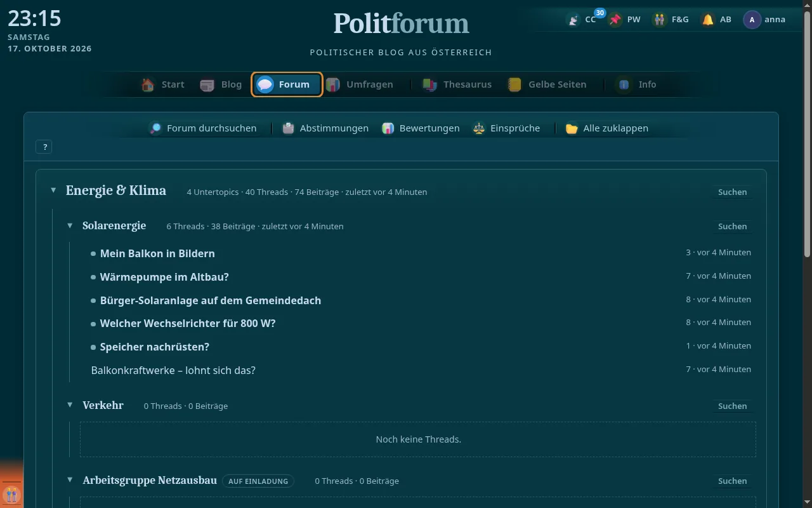Click the Politforum site logo
The height and width of the screenshot is (508, 812).
(401, 23)
